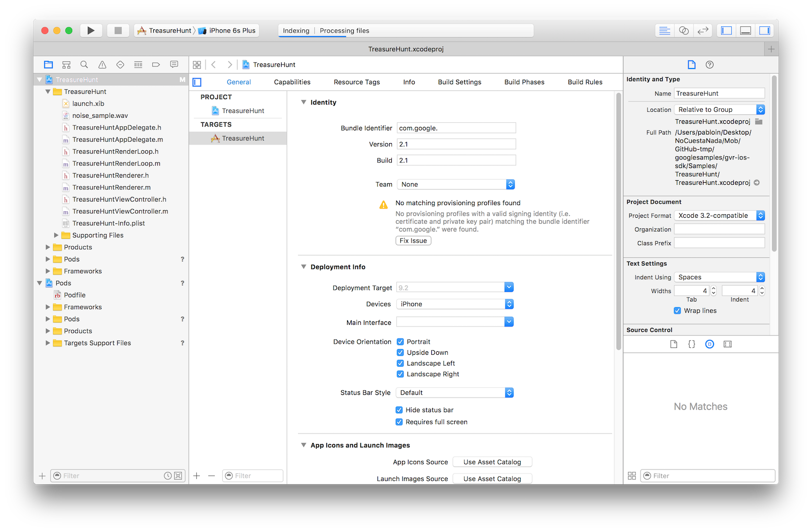Click the Bundle Identifier field
This screenshot has width=812, height=532.
point(456,128)
